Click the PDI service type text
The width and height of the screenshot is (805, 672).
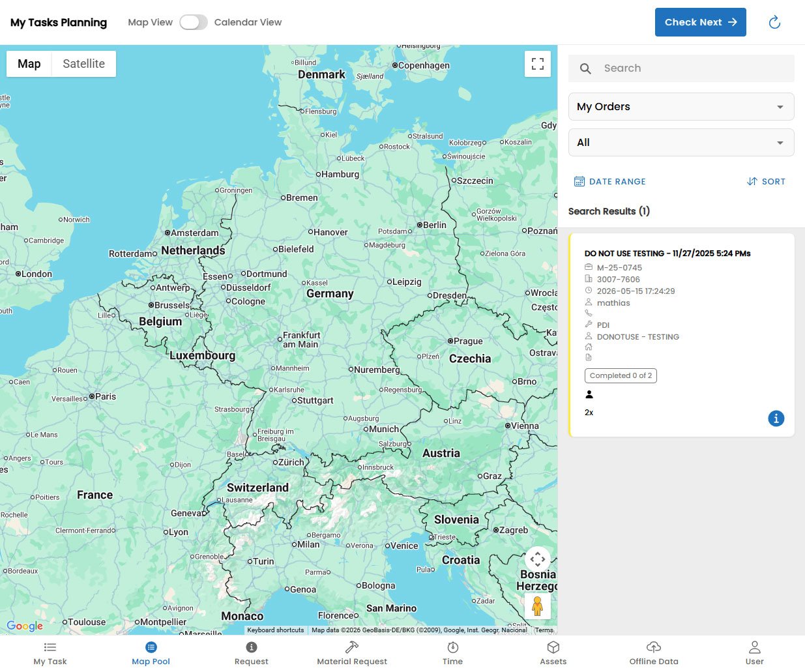pos(604,325)
